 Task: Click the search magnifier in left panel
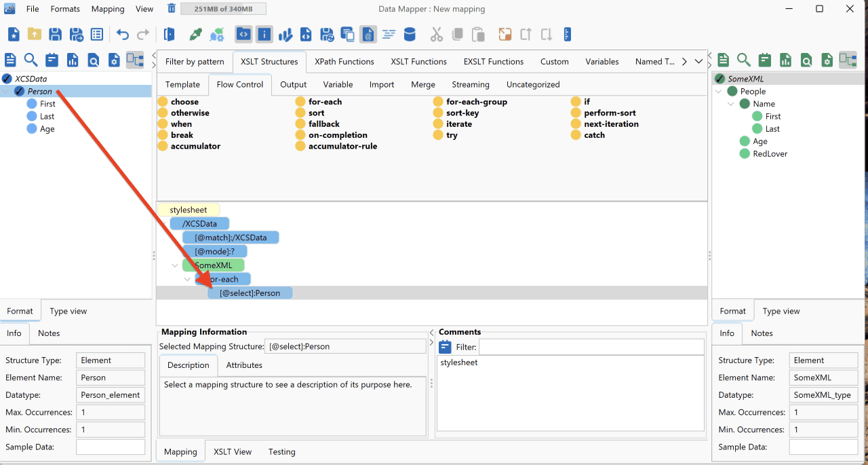[31, 60]
